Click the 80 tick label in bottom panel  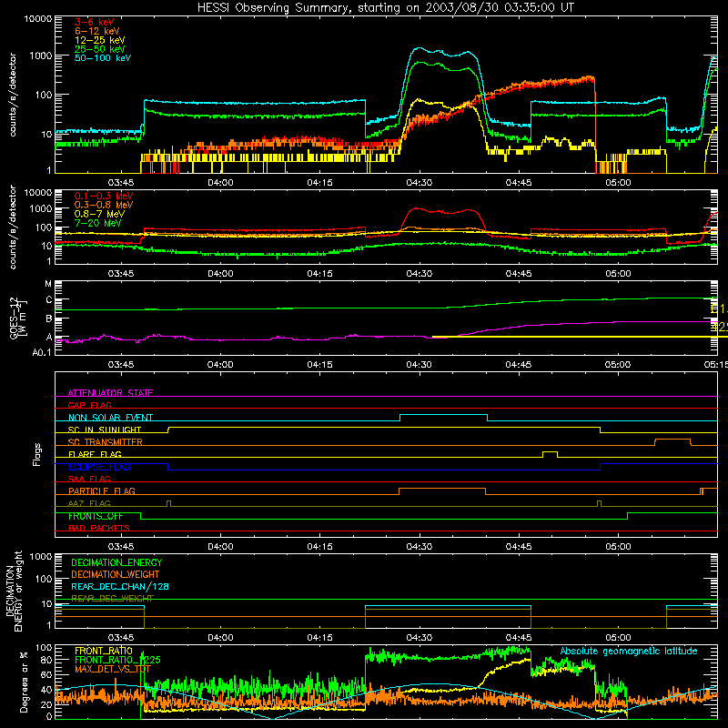(46, 660)
